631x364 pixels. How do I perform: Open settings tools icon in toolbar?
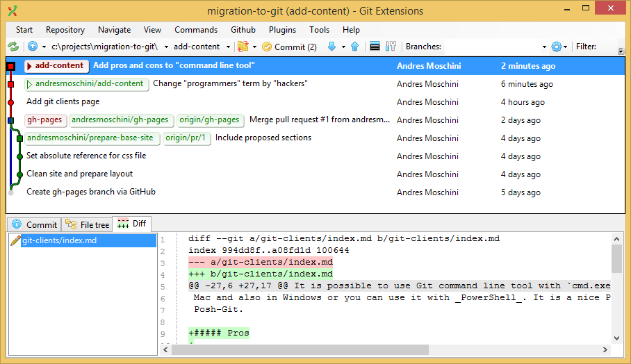pyautogui.click(x=391, y=47)
